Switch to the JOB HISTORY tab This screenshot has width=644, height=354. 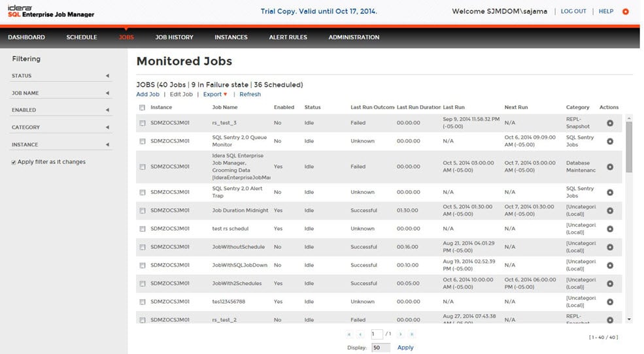(174, 37)
